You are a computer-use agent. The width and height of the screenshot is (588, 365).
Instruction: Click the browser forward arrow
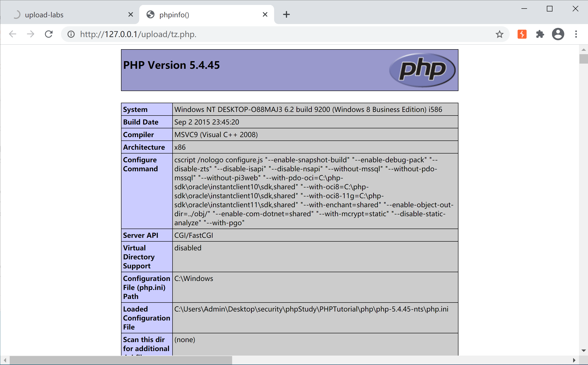coord(30,34)
